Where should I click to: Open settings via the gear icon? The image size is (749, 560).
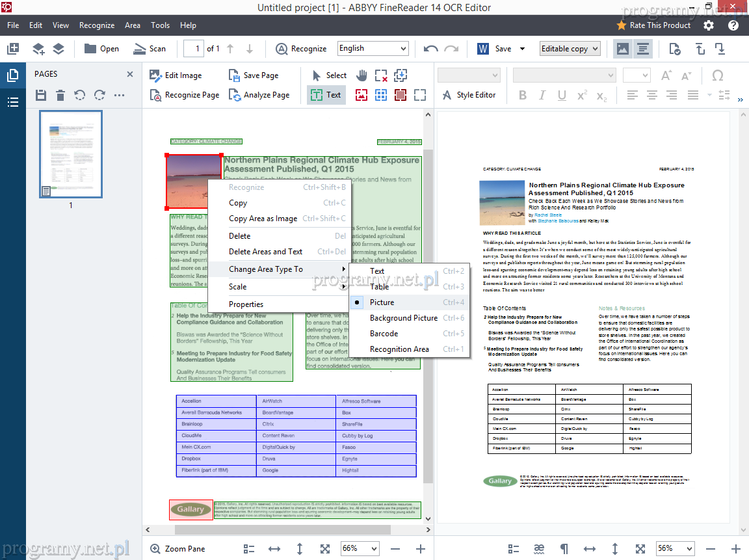click(x=709, y=25)
